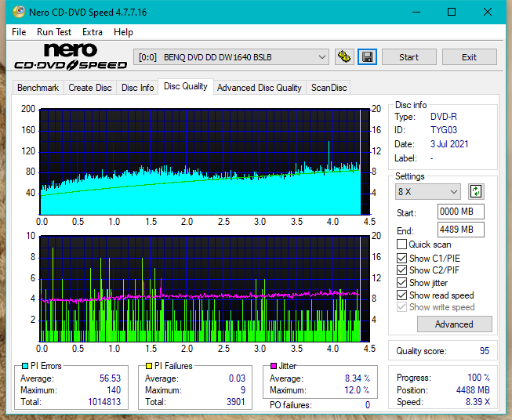Image resolution: width=512 pixels, height=420 pixels.
Task: Click the Nero app icon in title bar
Action: click(19, 12)
